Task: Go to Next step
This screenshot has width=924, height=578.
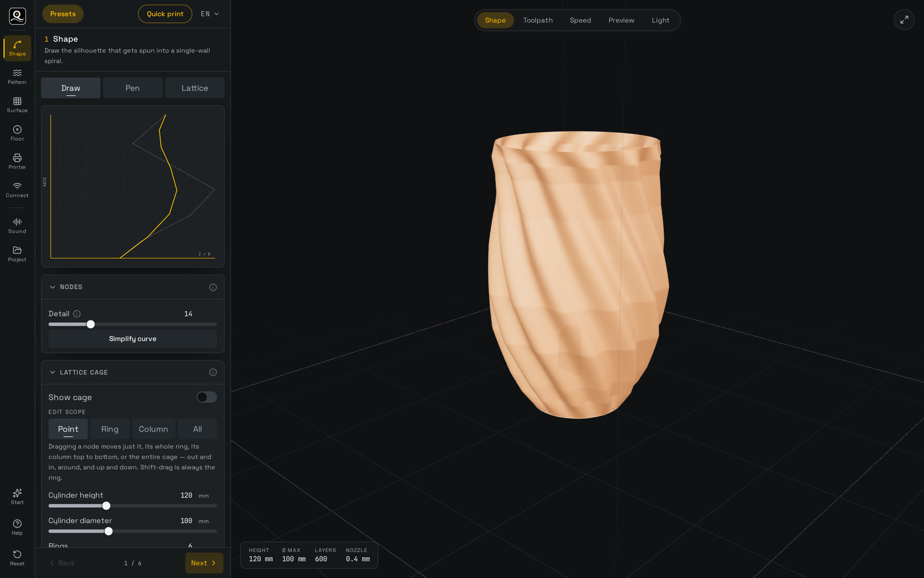Action: 204,563
